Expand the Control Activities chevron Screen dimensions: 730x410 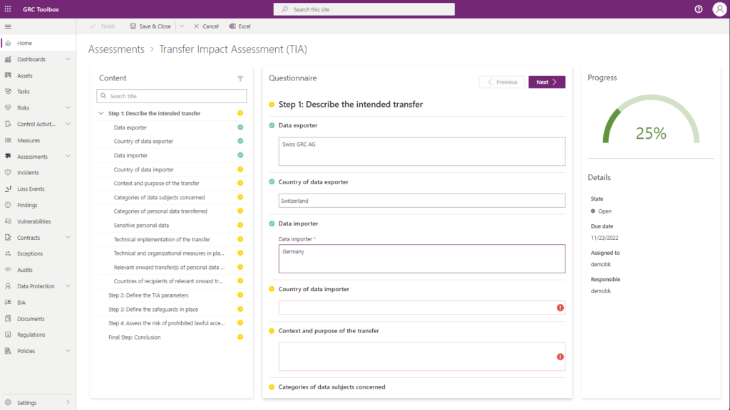click(x=68, y=124)
